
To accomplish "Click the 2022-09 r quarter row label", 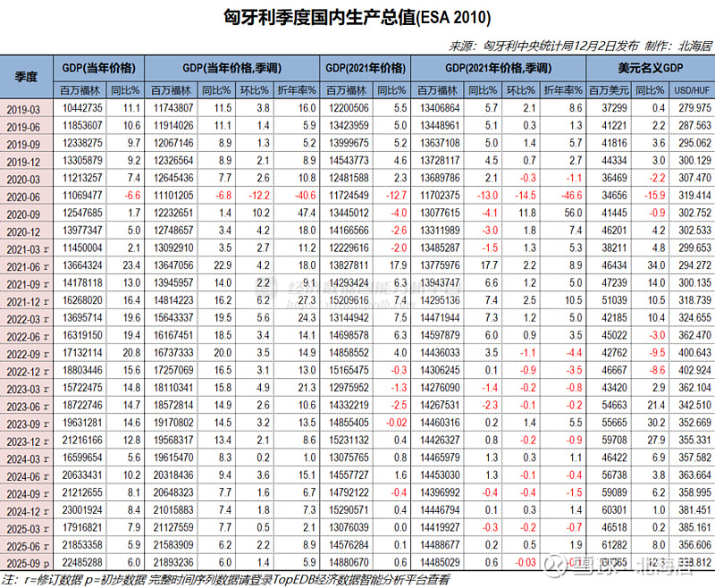I will [x=28, y=354].
